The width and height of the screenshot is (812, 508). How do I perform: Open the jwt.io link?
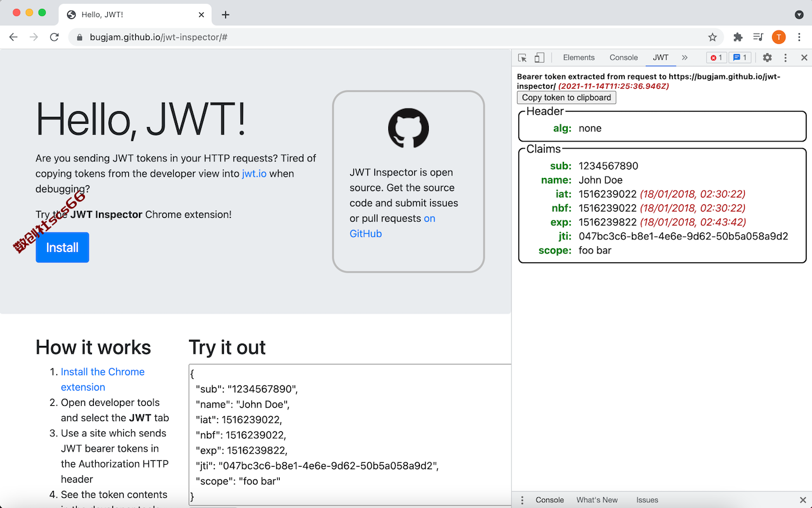(x=254, y=173)
